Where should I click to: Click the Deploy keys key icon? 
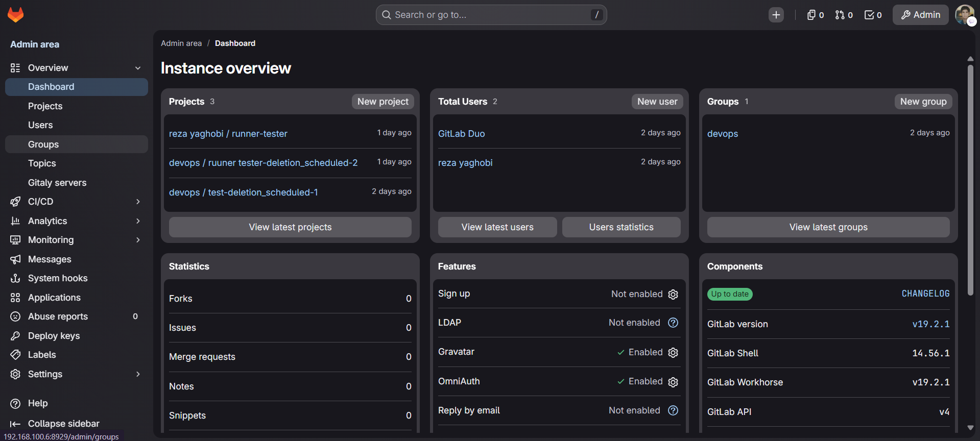click(x=15, y=336)
